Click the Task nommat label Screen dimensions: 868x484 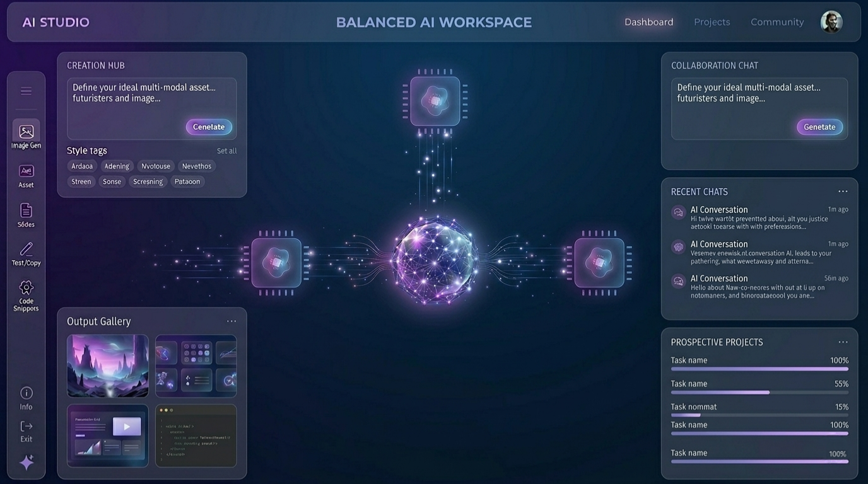pyautogui.click(x=693, y=406)
